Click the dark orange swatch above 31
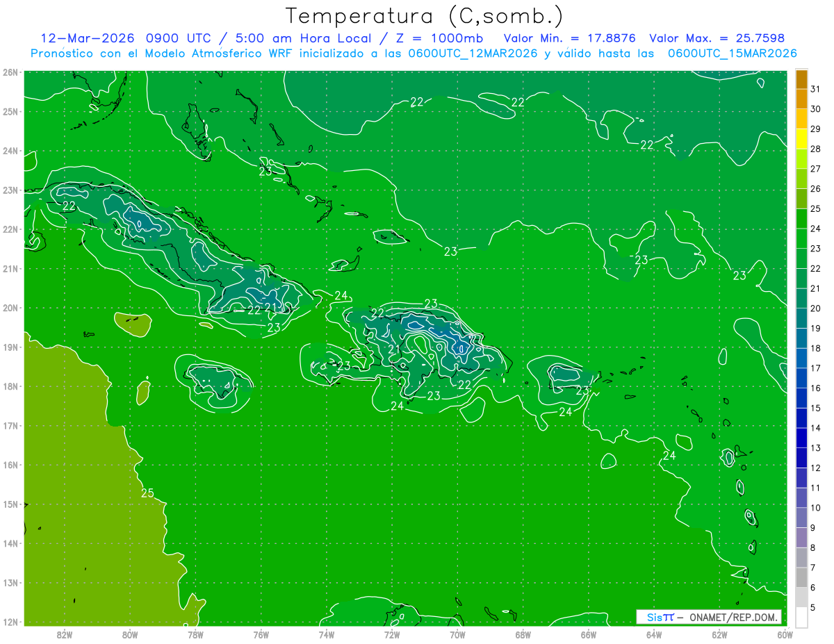Image resolution: width=834 pixels, height=644 pixels. (801, 79)
